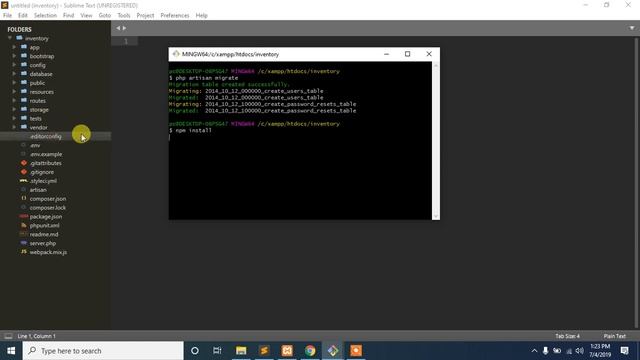640x360 pixels.
Task: Open the Project menu
Action: (145, 15)
